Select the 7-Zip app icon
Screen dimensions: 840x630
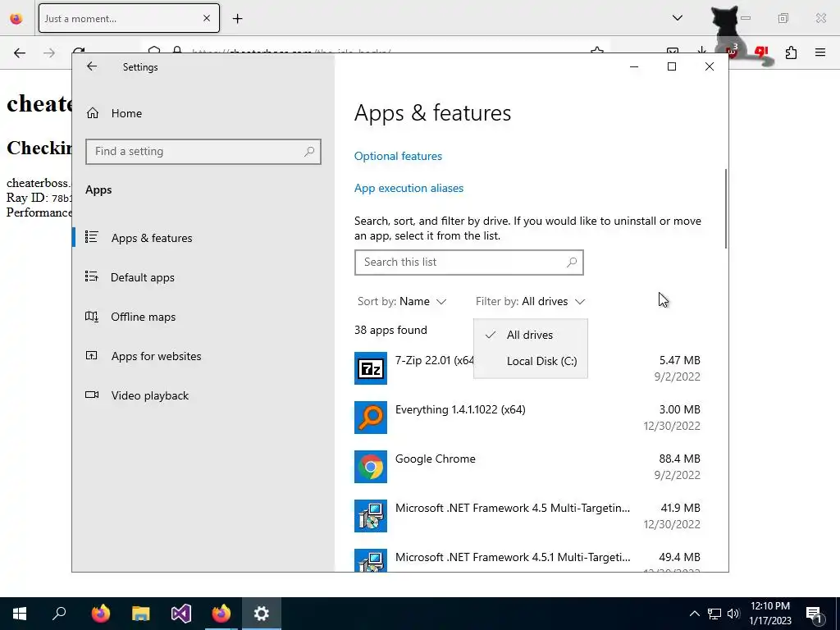click(371, 368)
